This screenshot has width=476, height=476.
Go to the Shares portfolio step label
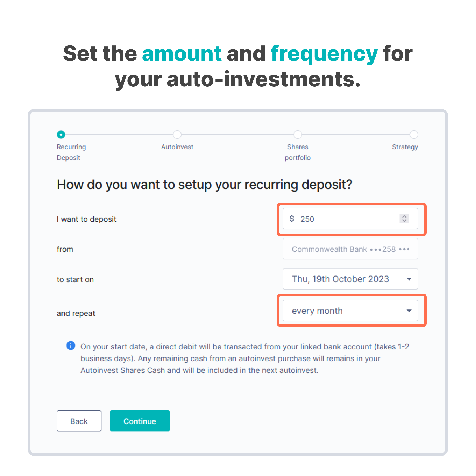click(298, 152)
